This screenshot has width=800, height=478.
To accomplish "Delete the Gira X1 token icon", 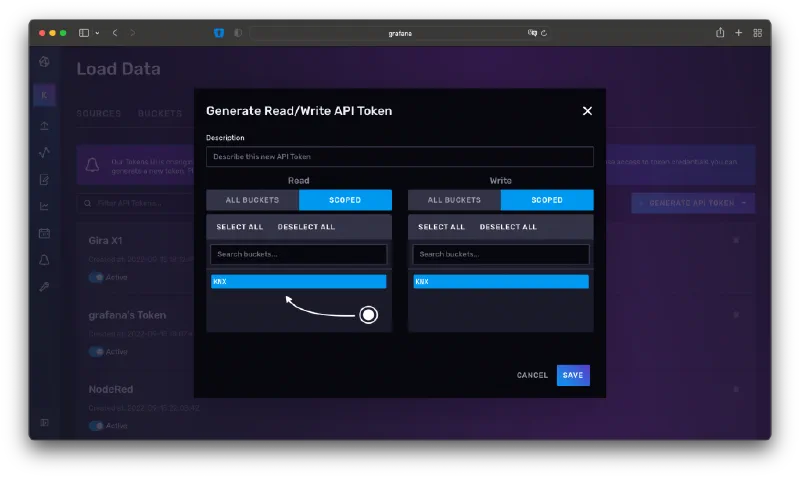I will 736,240.
